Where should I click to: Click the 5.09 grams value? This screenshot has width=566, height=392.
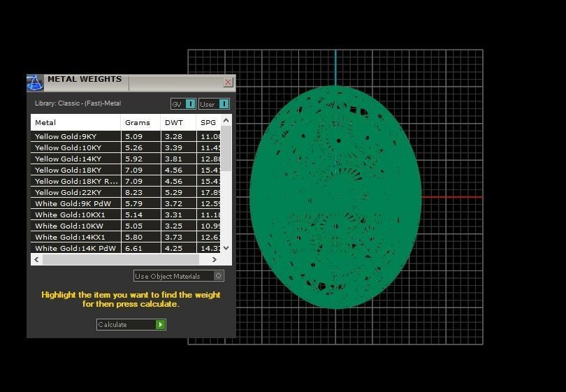tap(134, 137)
